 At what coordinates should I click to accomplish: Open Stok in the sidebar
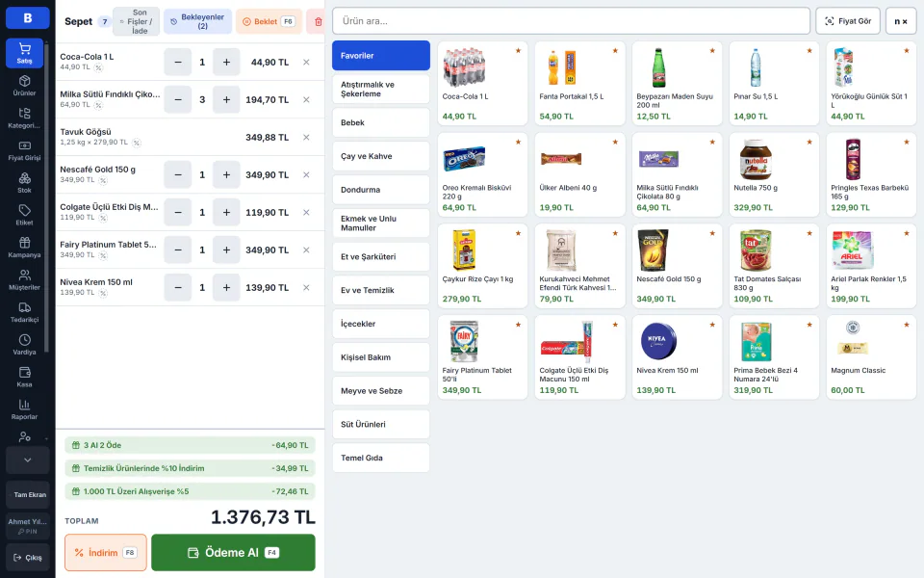click(x=24, y=183)
